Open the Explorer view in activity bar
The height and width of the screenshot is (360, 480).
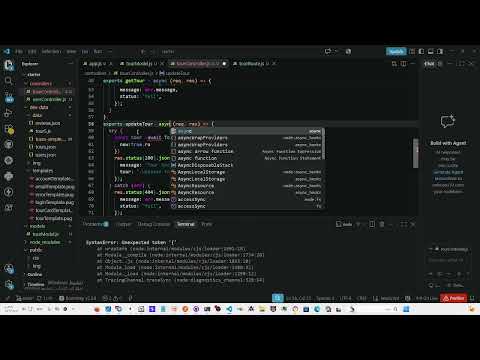[9, 65]
